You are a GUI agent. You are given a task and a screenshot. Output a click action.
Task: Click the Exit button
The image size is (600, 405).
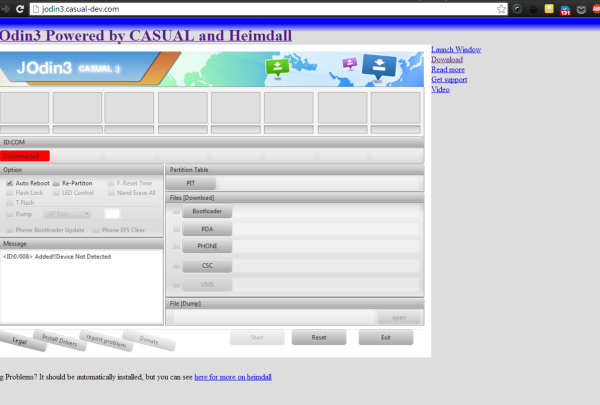pos(386,337)
